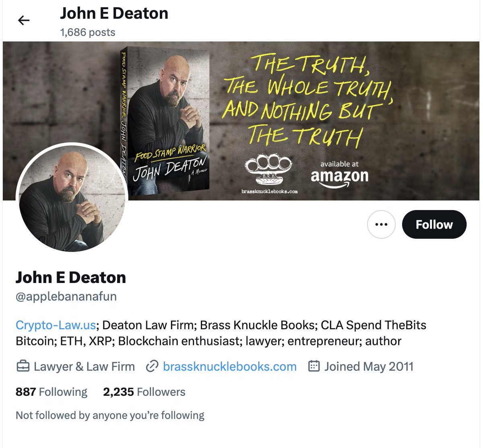Click the briefcase icon beside Lawyer & Law Firm
Viewport: 483px width, 448px height.
[23, 366]
